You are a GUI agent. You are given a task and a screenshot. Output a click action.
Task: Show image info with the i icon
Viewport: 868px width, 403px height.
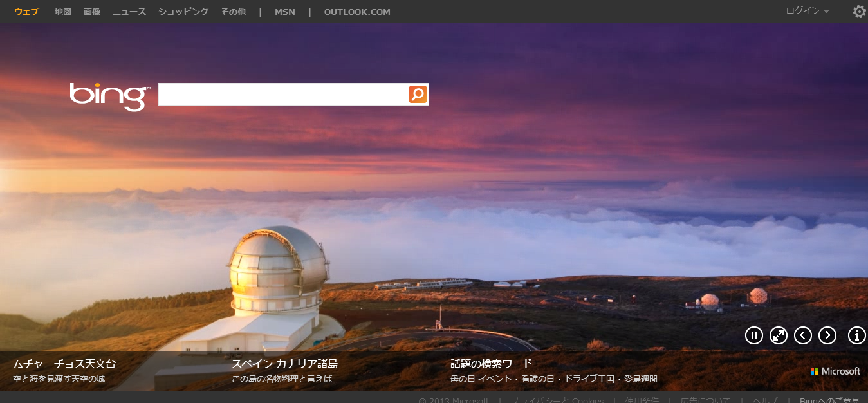click(856, 335)
